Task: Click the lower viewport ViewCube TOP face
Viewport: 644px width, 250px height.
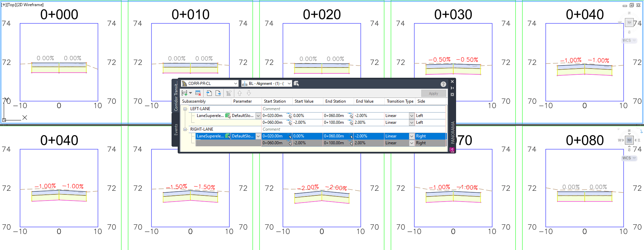Action: point(629,140)
